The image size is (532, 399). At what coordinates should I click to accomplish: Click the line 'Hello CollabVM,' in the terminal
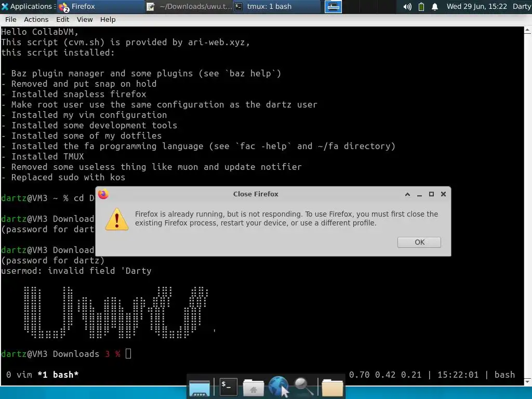39,32
